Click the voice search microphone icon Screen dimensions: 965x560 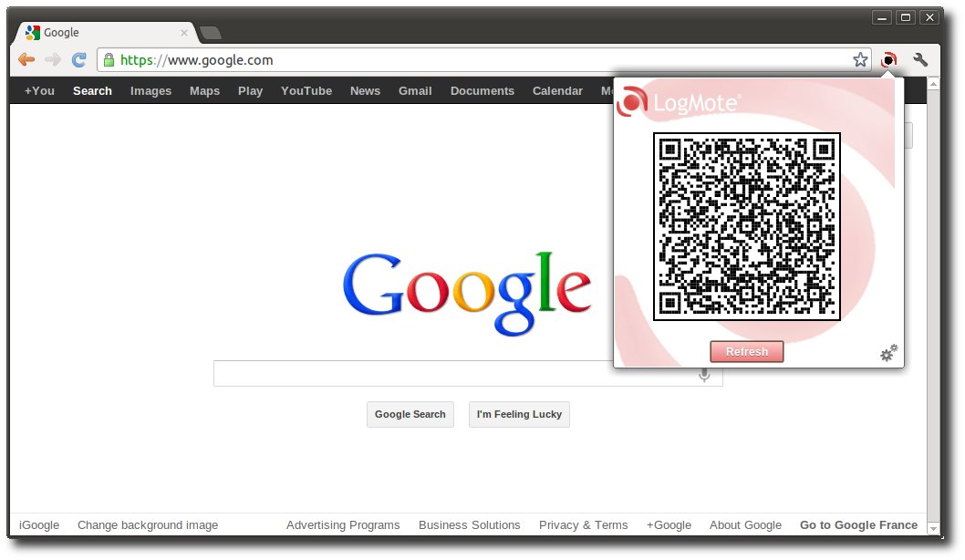(x=704, y=374)
